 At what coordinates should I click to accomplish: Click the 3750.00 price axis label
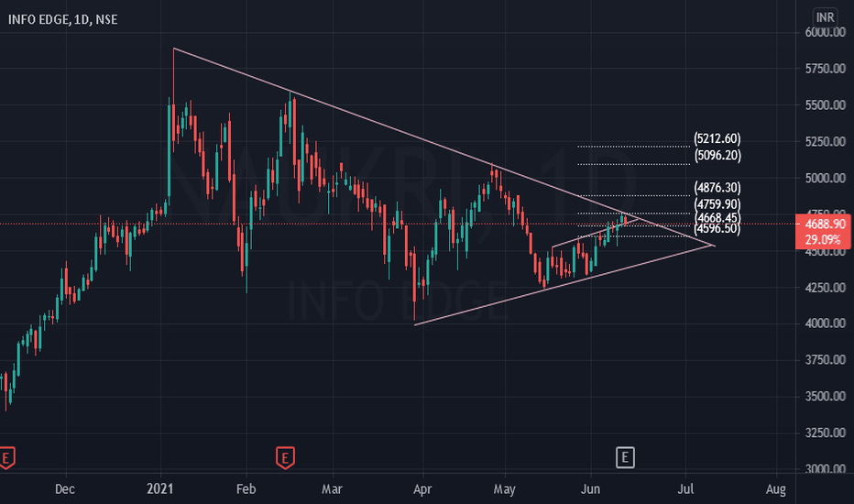point(825,359)
